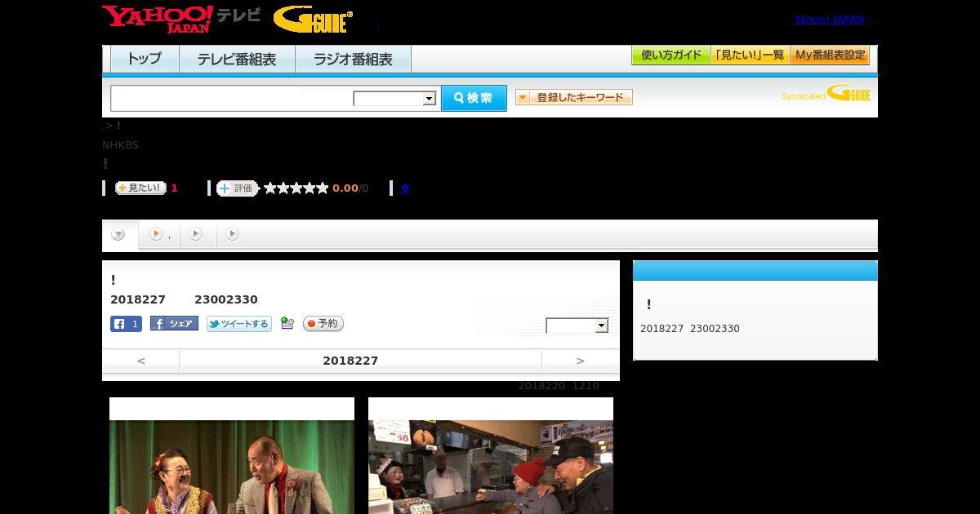
Task: Open the ラジオ番組表 tab
Action: coord(353,60)
